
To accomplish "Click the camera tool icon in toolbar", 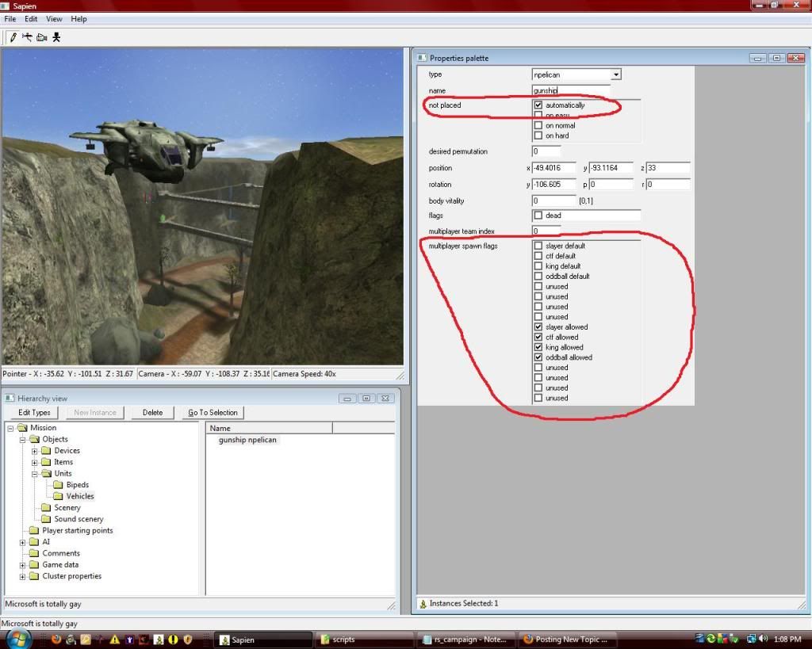I will [42, 37].
